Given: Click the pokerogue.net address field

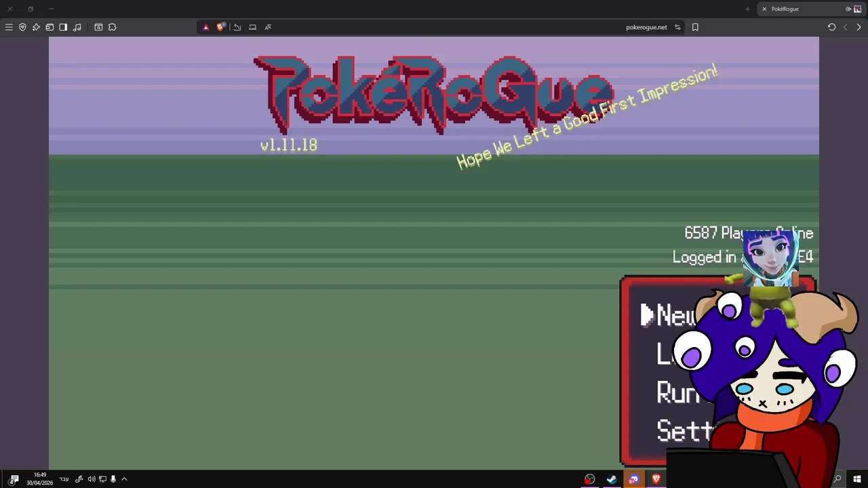Looking at the screenshot, I should pos(646,27).
